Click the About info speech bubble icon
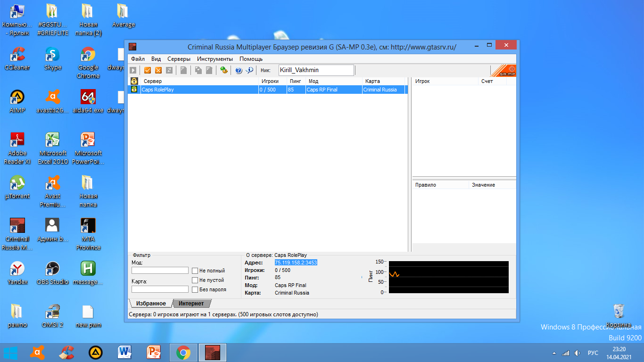This screenshot has width=644, height=362. [x=249, y=70]
